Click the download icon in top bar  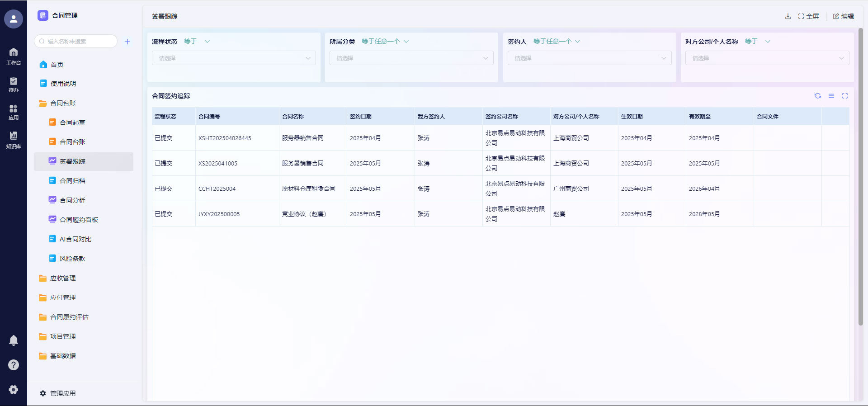788,16
